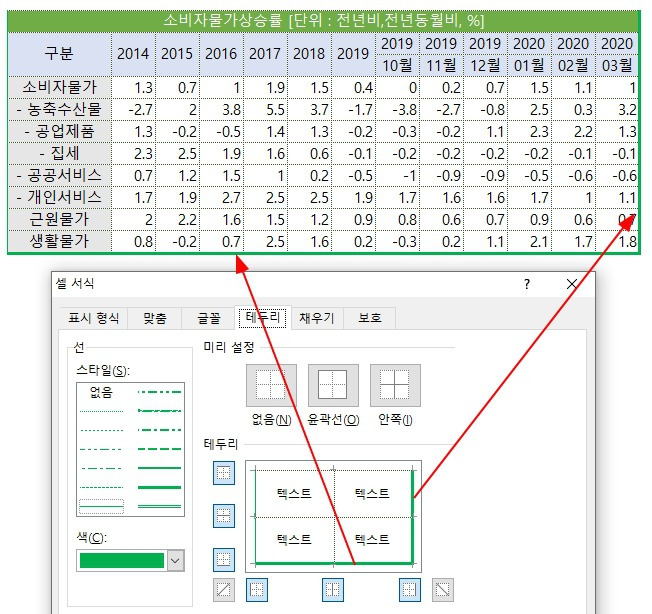Click the 2014 column header cell
The image size is (652, 614).
tap(133, 54)
